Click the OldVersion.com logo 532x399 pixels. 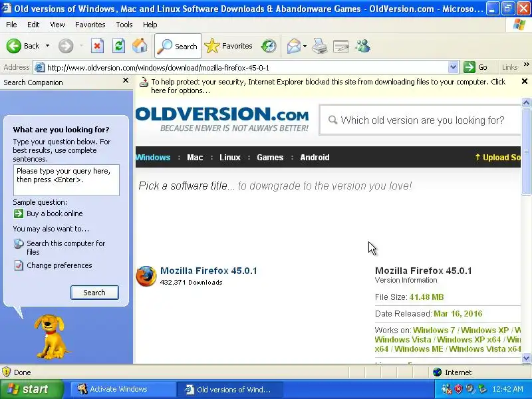(x=222, y=119)
